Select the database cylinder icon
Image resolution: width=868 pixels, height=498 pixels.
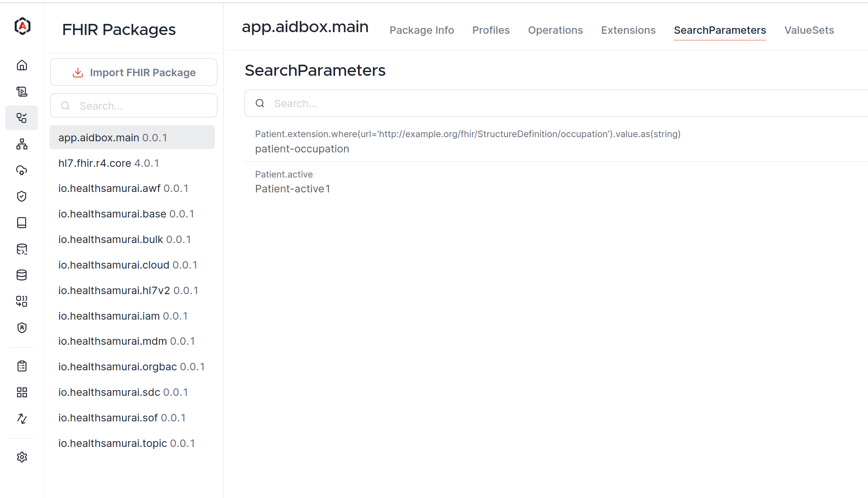(x=22, y=275)
